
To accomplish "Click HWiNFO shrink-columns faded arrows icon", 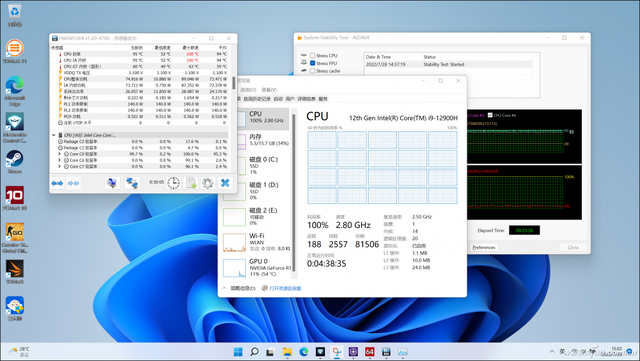I will point(73,183).
